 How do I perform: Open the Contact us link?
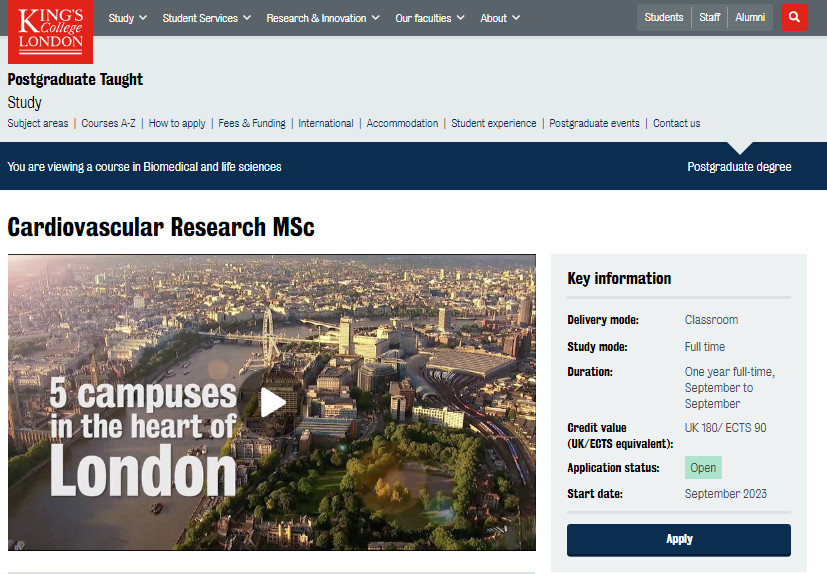[x=676, y=123]
